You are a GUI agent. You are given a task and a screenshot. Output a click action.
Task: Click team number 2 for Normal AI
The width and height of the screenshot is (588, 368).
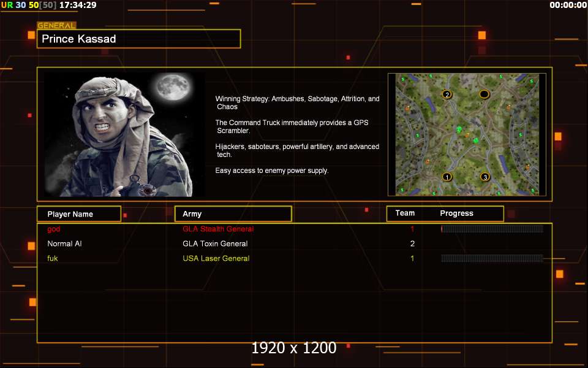[x=412, y=243]
